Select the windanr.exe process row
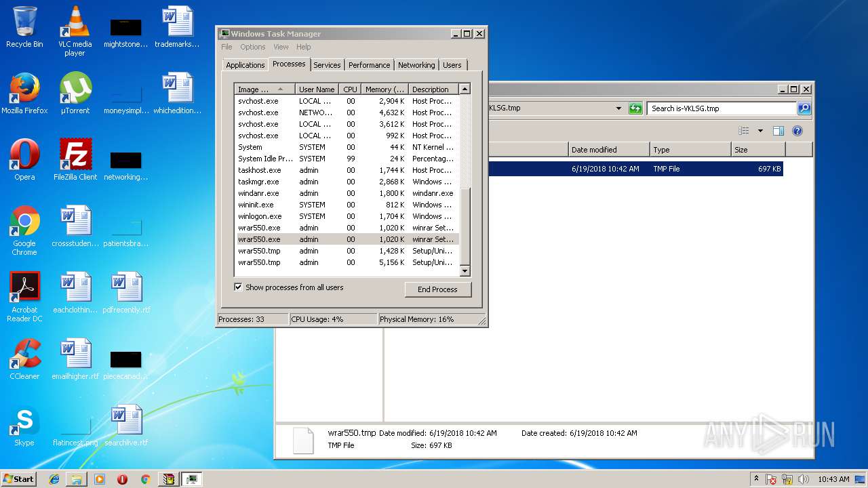Viewport: 868px width, 488px height. (347, 193)
